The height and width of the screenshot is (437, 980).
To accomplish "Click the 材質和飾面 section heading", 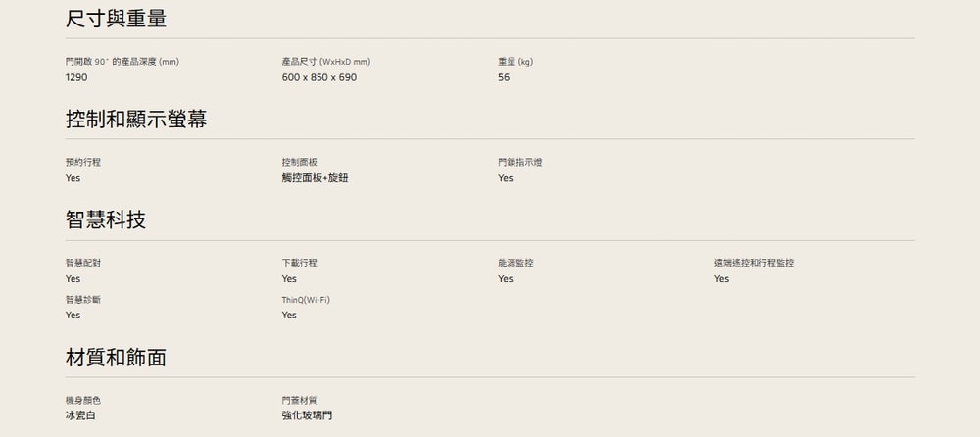I will 116,358.
